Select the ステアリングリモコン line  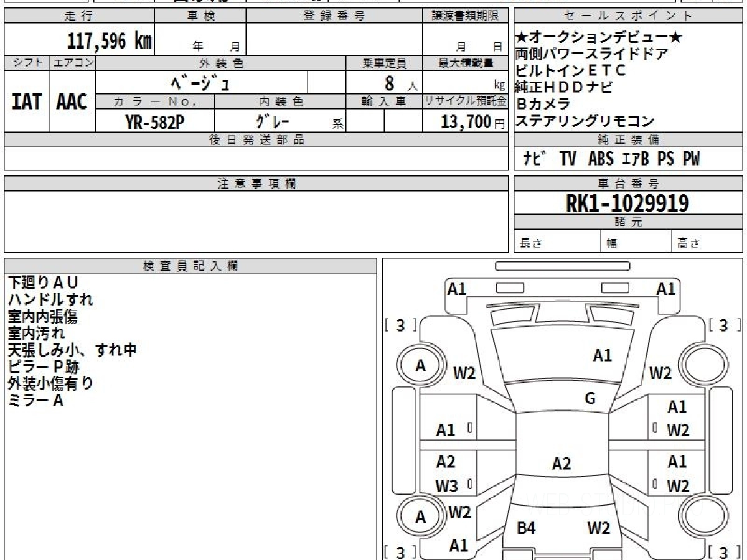click(585, 121)
